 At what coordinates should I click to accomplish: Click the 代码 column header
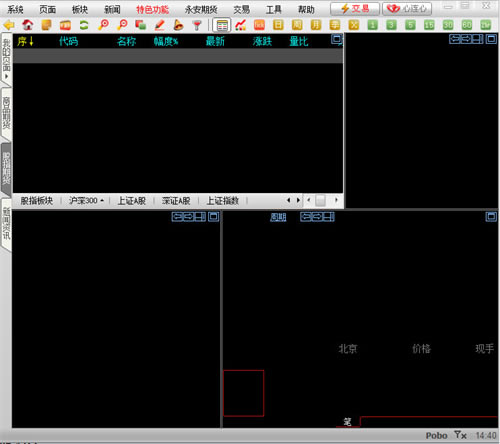coord(69,41)
